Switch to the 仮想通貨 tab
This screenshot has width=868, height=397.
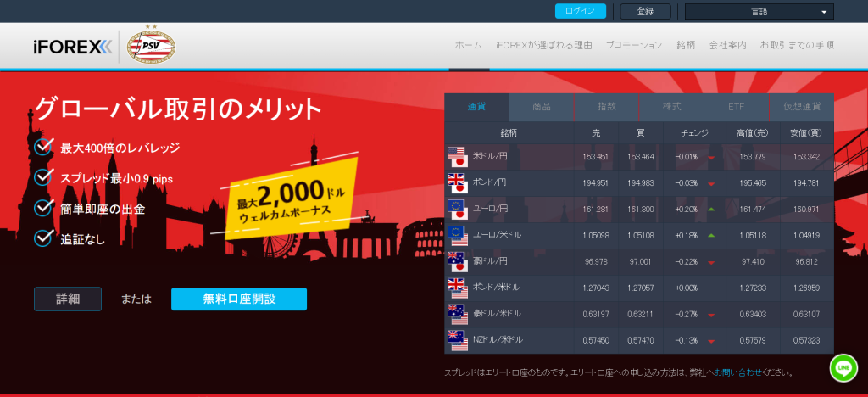click(x=801, y=107)
